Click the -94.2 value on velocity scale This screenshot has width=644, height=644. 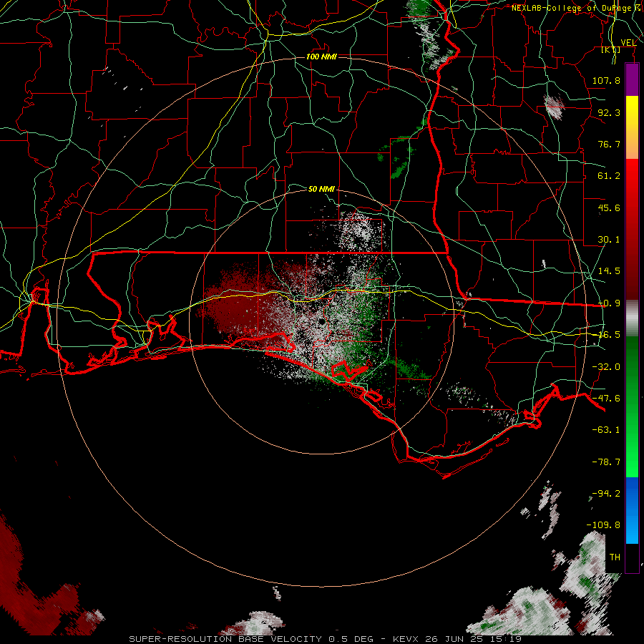606,494
